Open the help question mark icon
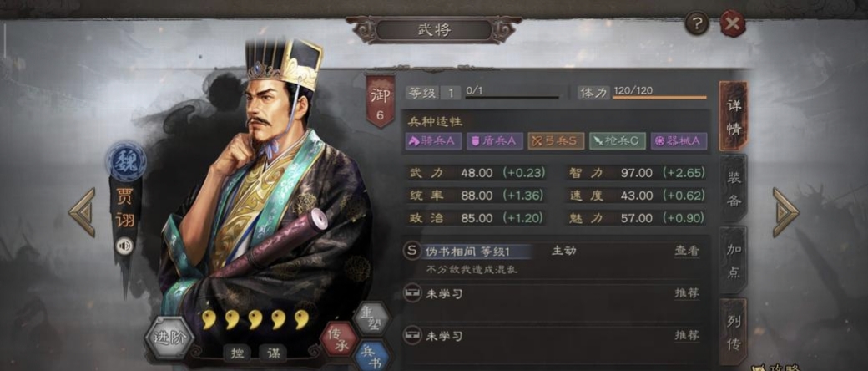The height and width of the screenshot is (371, 868). tap(697, 24)
